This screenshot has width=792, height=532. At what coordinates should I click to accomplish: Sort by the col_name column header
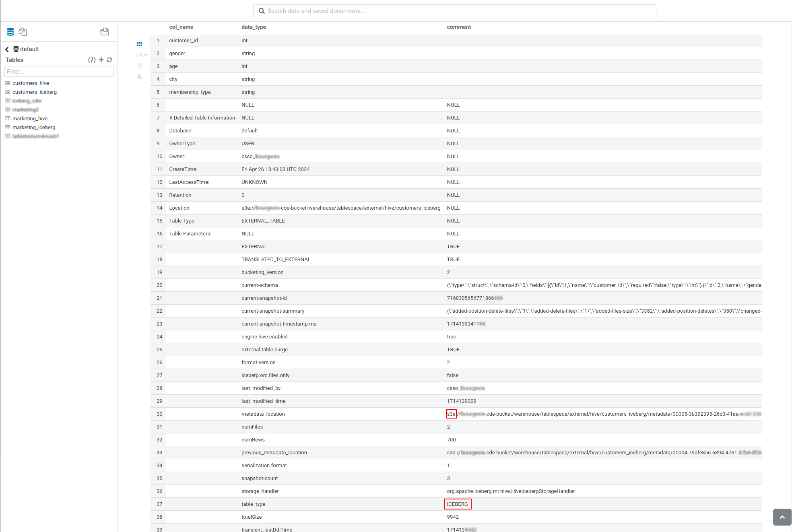click(x=181, y=27)
